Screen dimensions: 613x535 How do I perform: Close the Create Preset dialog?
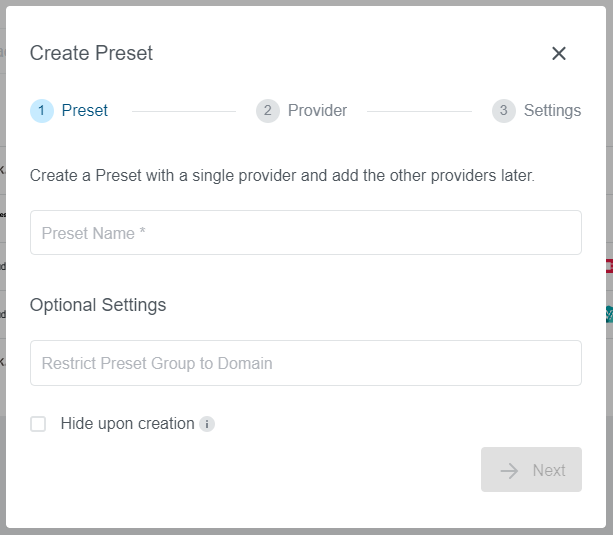559,54
